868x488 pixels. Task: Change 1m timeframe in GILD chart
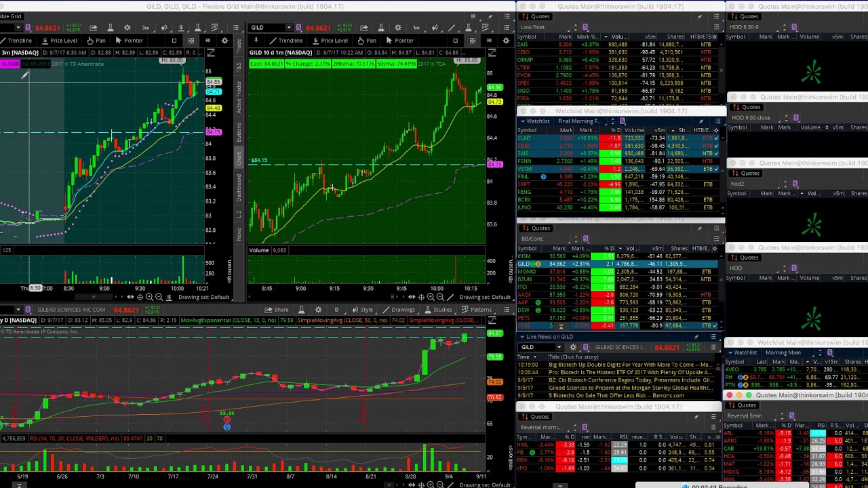(416, 28)
